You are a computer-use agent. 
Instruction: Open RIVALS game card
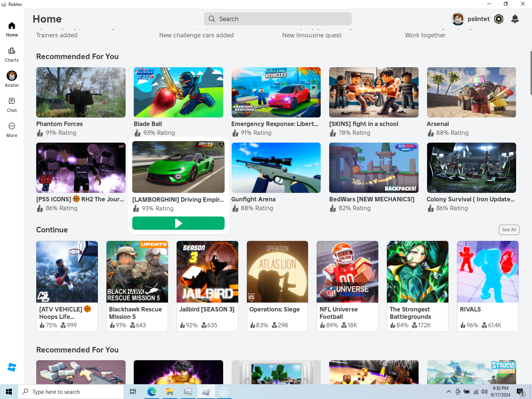pyautogui.click(x=488, y=286)
